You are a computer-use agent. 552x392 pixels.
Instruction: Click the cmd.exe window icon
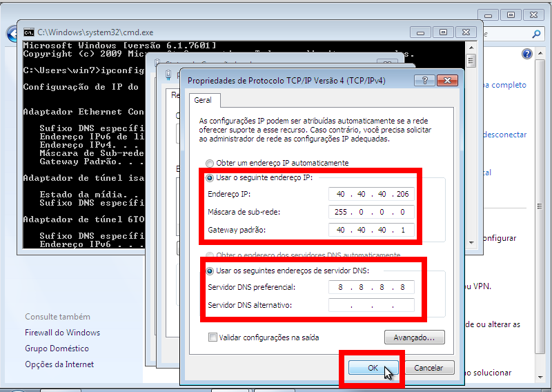coord(29,32)
